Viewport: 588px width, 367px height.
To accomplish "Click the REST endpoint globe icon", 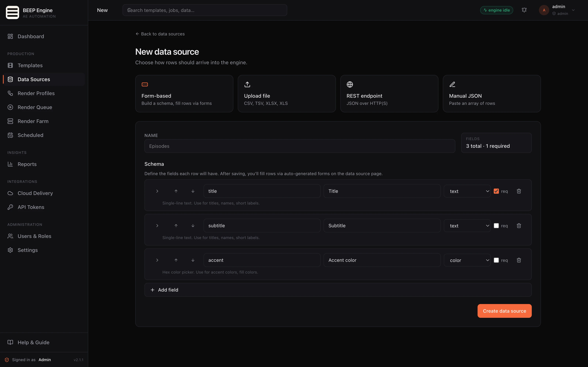I will pos(350,84).
